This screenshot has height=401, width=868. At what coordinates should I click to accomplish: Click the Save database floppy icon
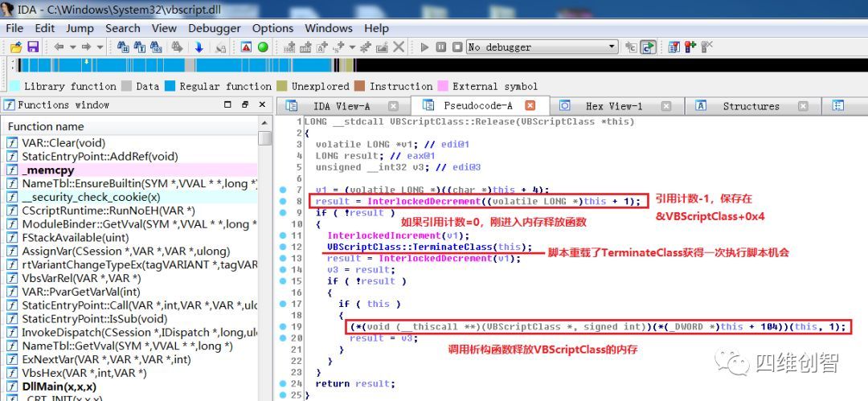click(x=33, y=47)
